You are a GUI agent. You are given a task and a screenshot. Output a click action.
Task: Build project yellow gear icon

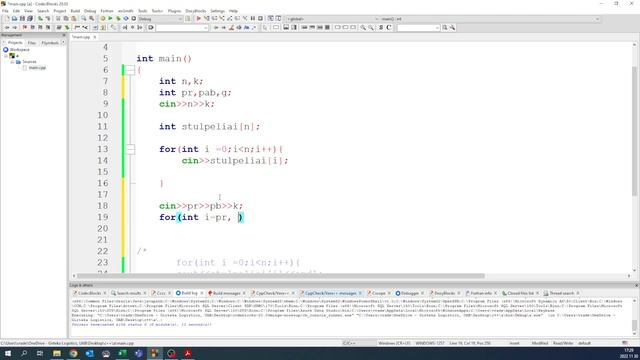102,19
